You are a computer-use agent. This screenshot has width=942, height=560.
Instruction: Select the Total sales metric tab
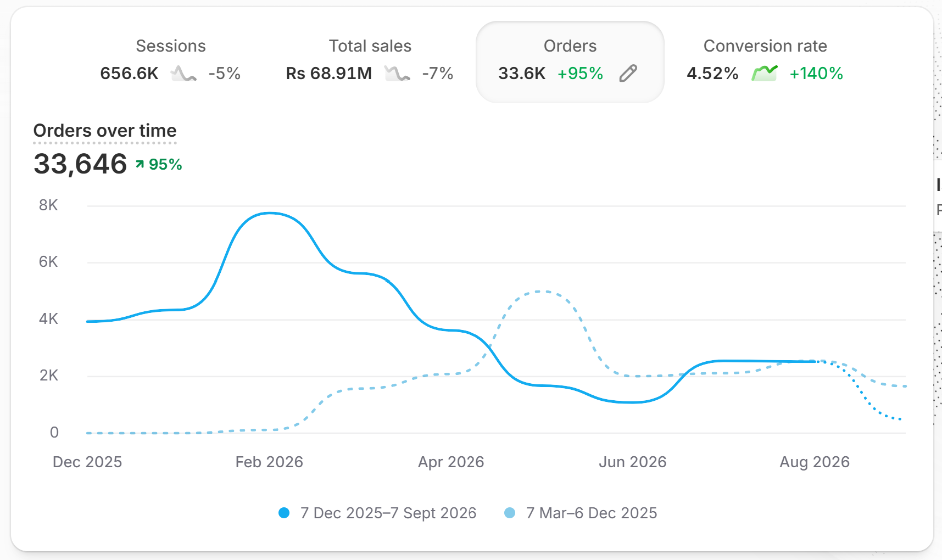tap(370, 60)
